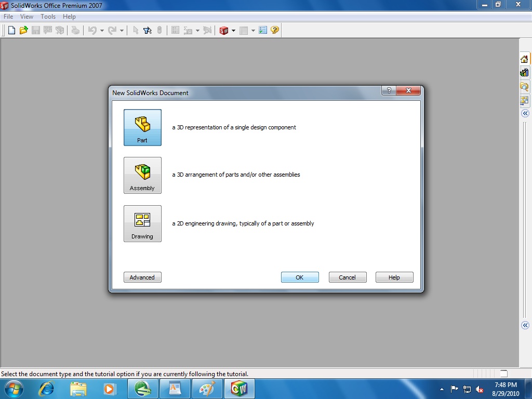Select the Part document type
The height and width of the screenshot is (399, 532).
[x=142, y=127]
